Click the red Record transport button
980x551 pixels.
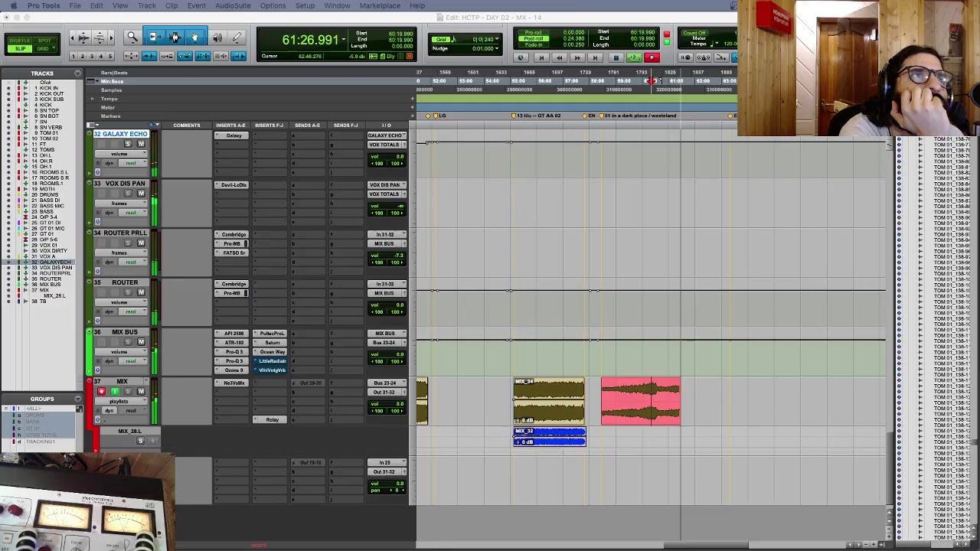pos(652,57)
